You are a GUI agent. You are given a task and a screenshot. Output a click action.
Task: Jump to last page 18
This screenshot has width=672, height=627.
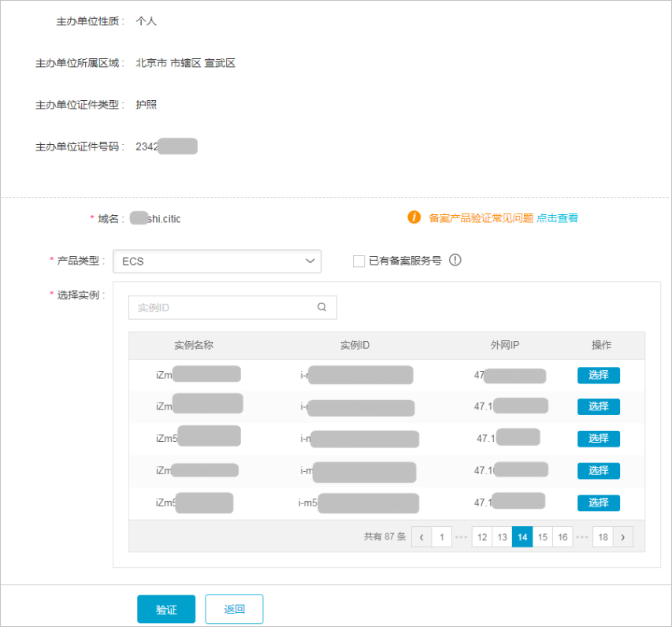[x=603, y=537]
